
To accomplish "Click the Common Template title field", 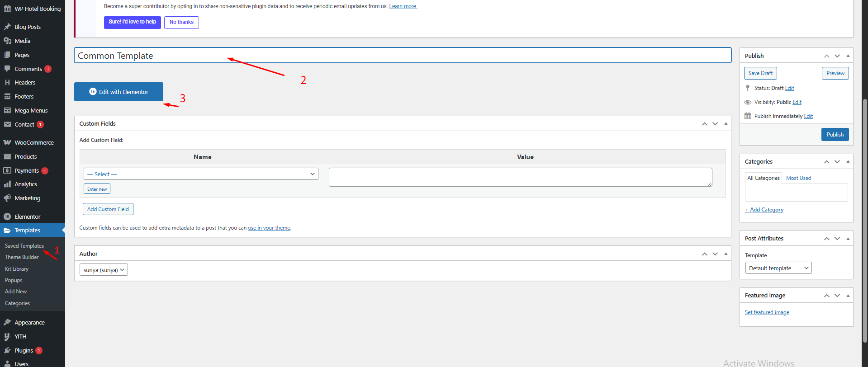I will point(402,56).
